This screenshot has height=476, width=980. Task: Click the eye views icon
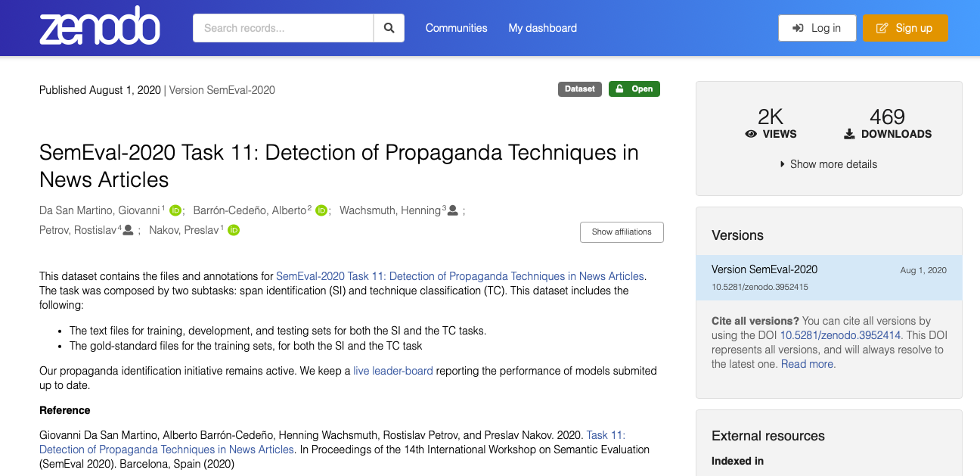point(751,134)
